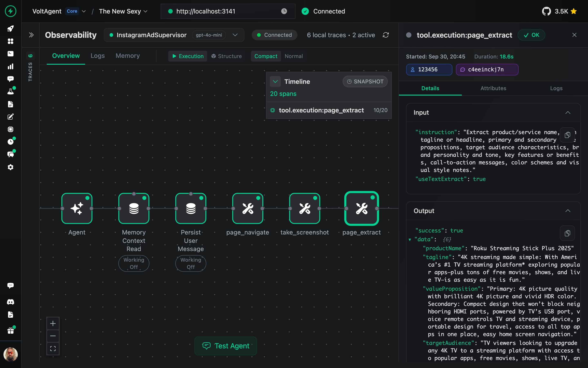Open the flask experiments sidebar icon
This screenshot has height=368, width=588.
click(10, 92)
